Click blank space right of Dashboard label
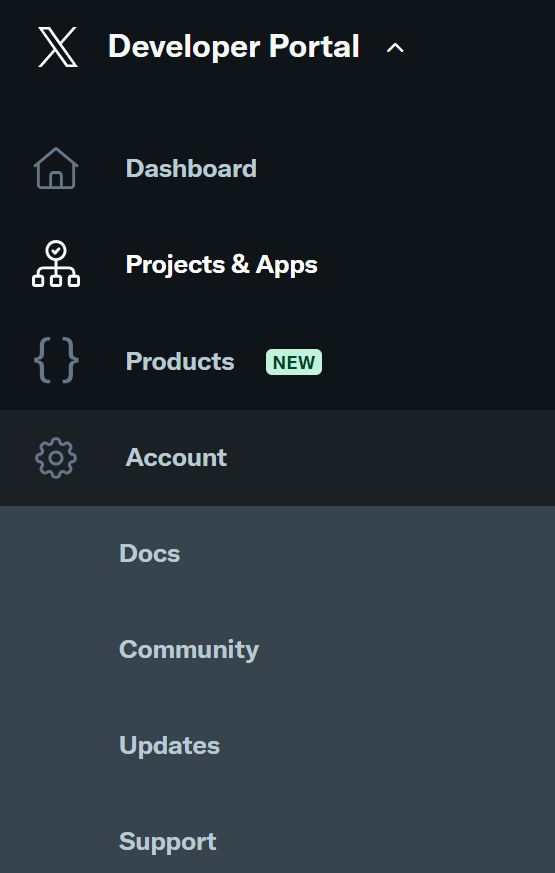The width and height of the screenshot is (555, 873). [x=406, y=168]
